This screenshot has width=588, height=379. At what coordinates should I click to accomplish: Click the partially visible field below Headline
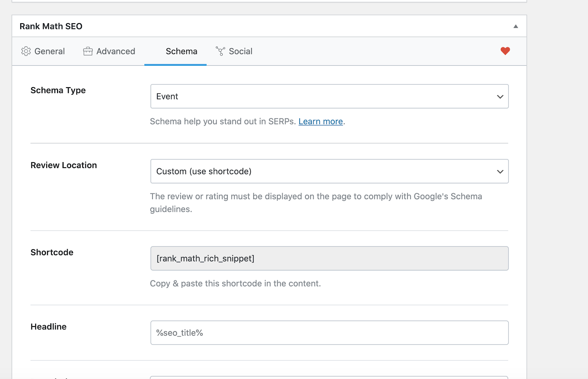[x=329, y=377]
